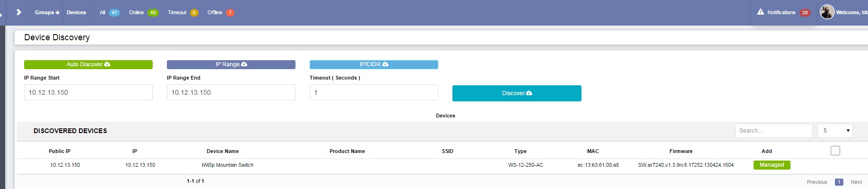Viewport: 868px width, 189px height.
Task: Sort table by MAC column
Action: [593, 151]
